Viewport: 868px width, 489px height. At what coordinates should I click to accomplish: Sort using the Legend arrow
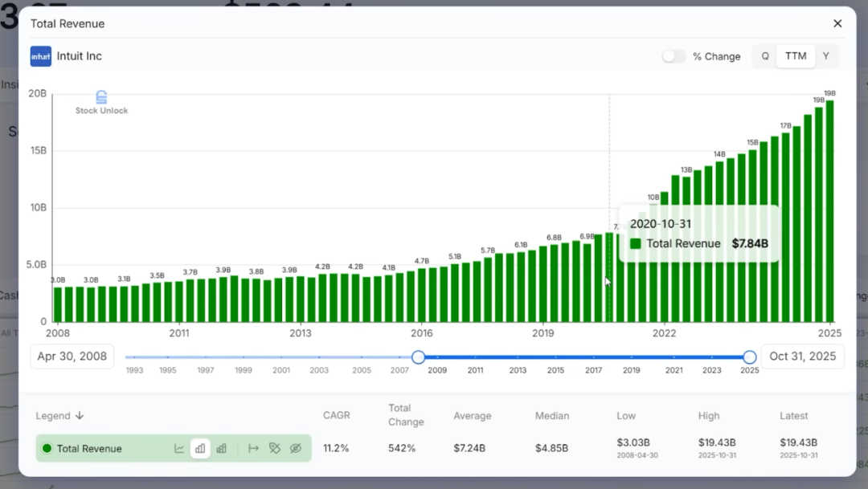pyautogui.click(x=80, y=416)
